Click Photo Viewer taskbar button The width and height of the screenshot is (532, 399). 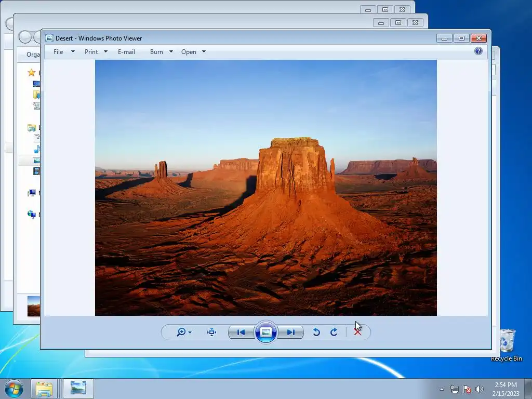coord(78,389)
